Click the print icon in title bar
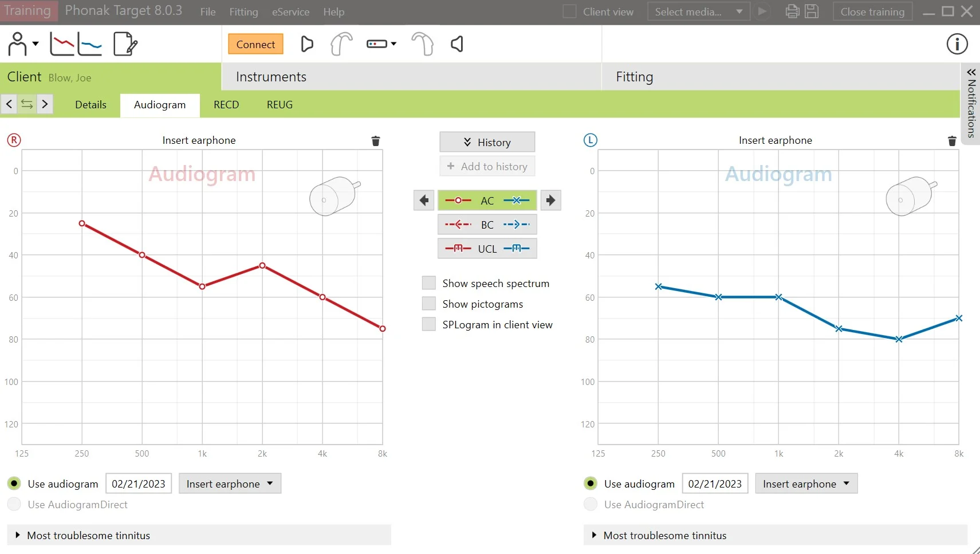This screenshot has width=980, height=554. (x=793, y=11)
